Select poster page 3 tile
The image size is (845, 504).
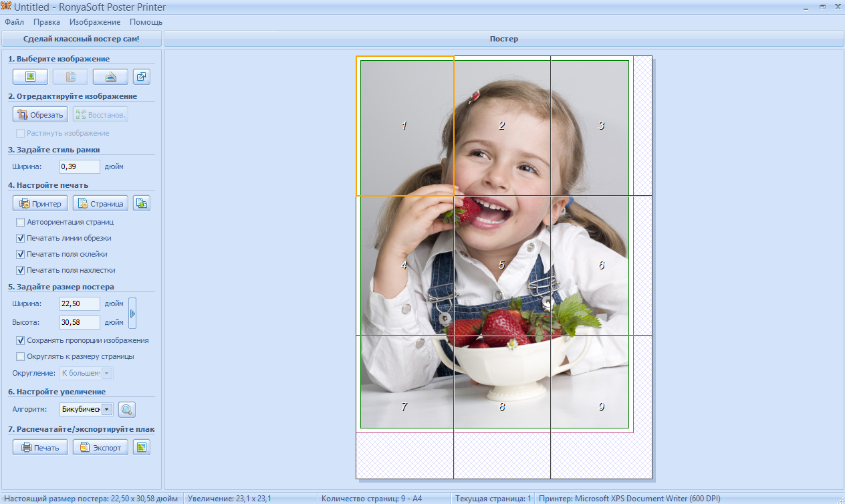[601, 126]
